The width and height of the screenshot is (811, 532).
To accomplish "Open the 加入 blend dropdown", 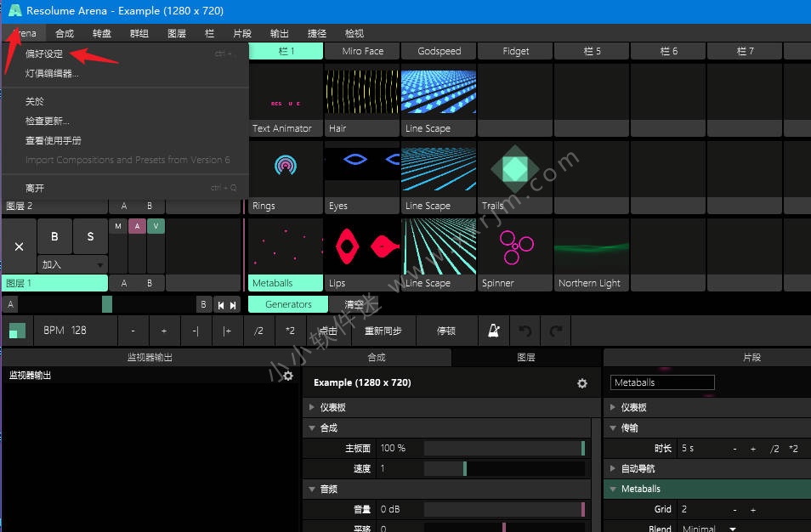I will 72,264.
